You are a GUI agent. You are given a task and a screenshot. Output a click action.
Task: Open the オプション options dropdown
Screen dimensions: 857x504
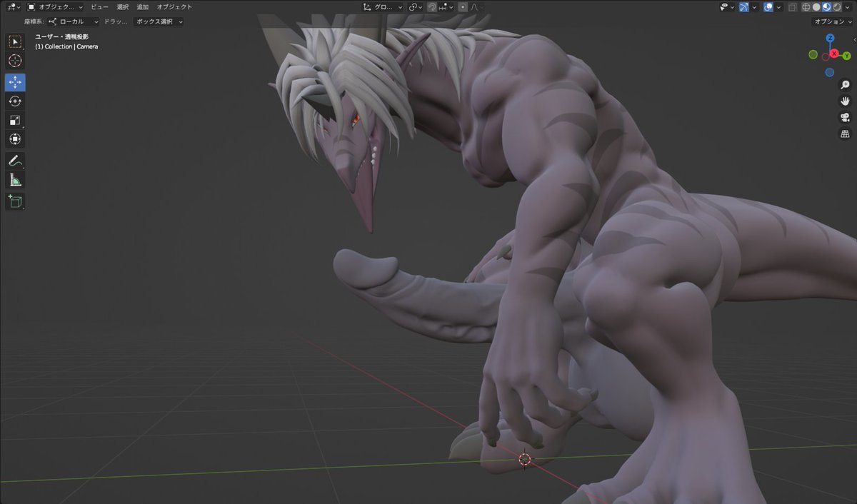[x=833, y=21]
